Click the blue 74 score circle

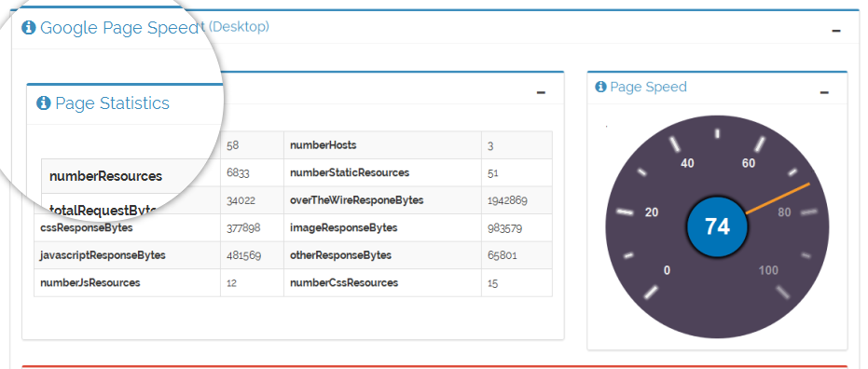tap(717, 226)
